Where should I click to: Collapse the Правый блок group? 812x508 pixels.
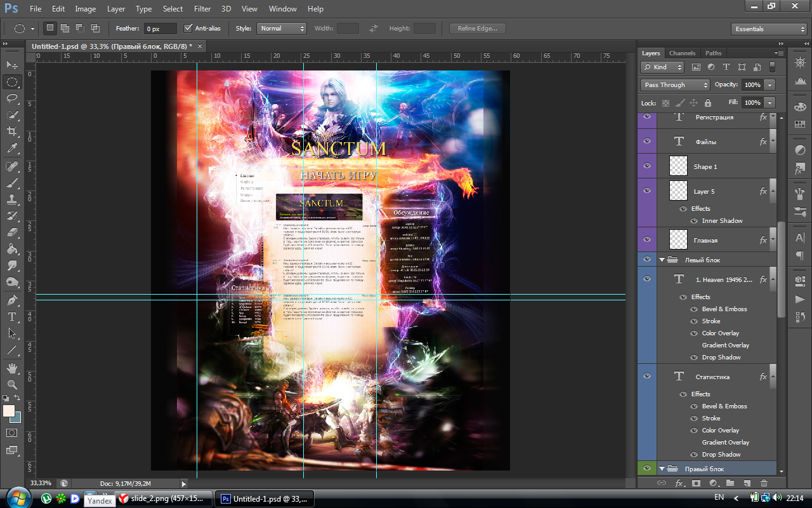point(662,469)
